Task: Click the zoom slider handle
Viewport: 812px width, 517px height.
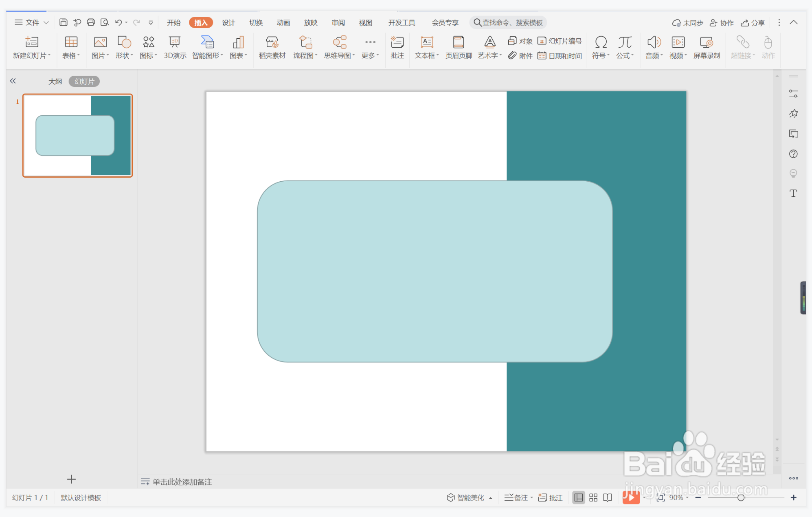Action: click(x=741, y=497)
